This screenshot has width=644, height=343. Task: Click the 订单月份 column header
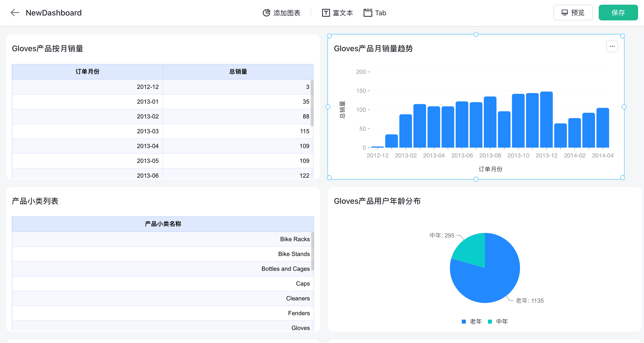point(87,72)
